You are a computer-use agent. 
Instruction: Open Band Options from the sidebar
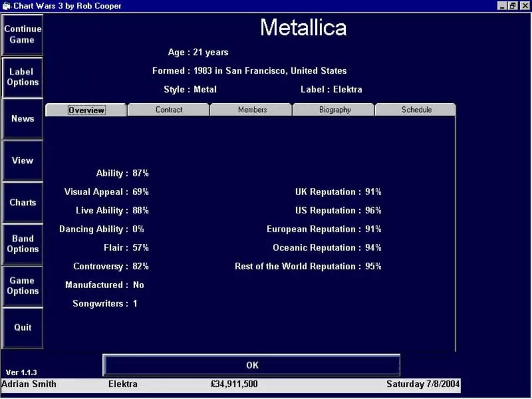22,244
